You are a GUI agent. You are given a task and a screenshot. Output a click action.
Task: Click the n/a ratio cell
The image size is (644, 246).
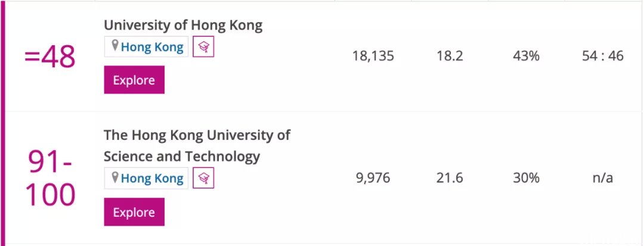click(x=602, y=178)
